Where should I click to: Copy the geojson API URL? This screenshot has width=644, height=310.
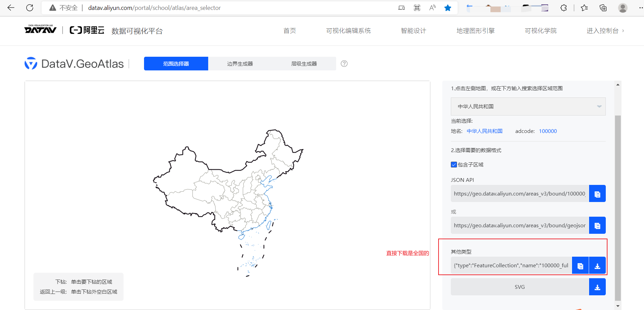pyautogui.click(x=597, y=226)
